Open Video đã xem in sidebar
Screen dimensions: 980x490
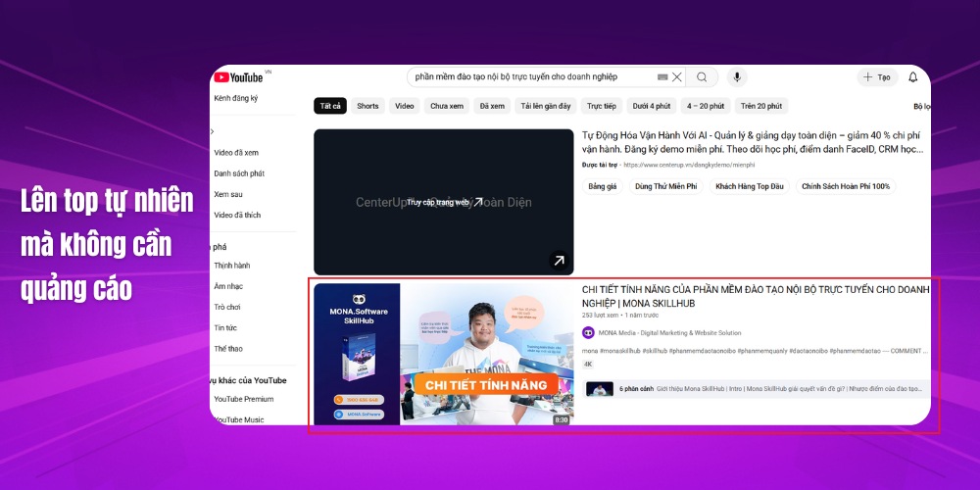click(x=236, y=153)
